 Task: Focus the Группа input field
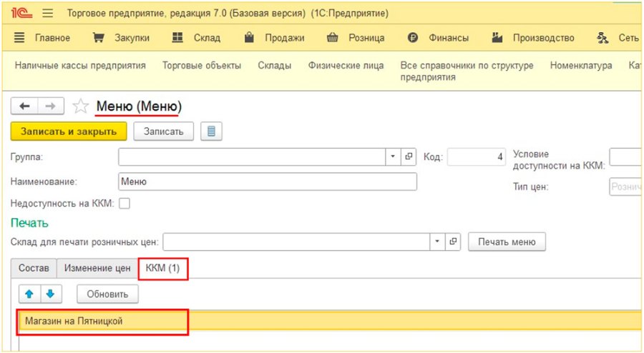[x=252, y=156]
